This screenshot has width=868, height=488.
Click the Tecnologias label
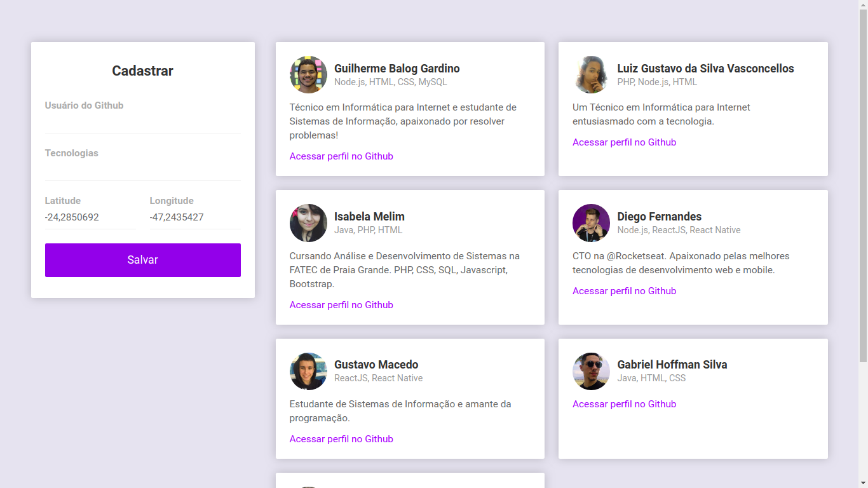[x=72, y=153]
